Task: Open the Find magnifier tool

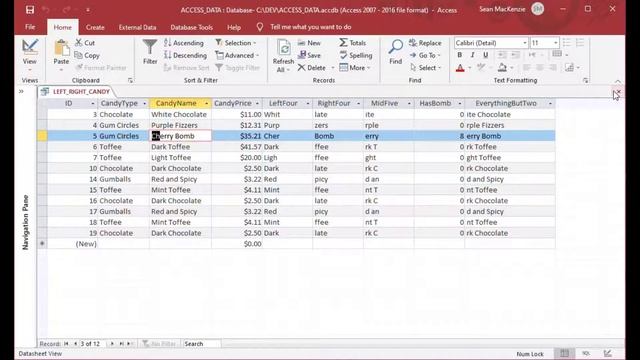Action: tap(396, 52)
